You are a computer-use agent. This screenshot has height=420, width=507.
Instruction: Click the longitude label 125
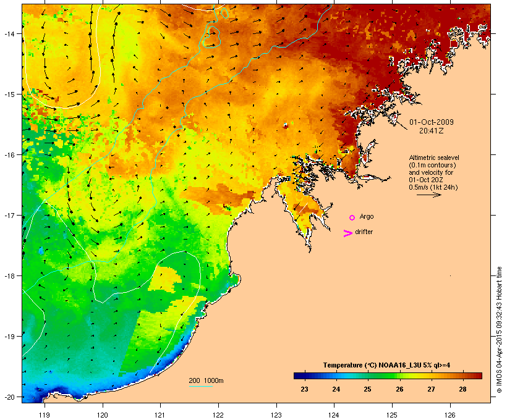[x=392, y=415]
